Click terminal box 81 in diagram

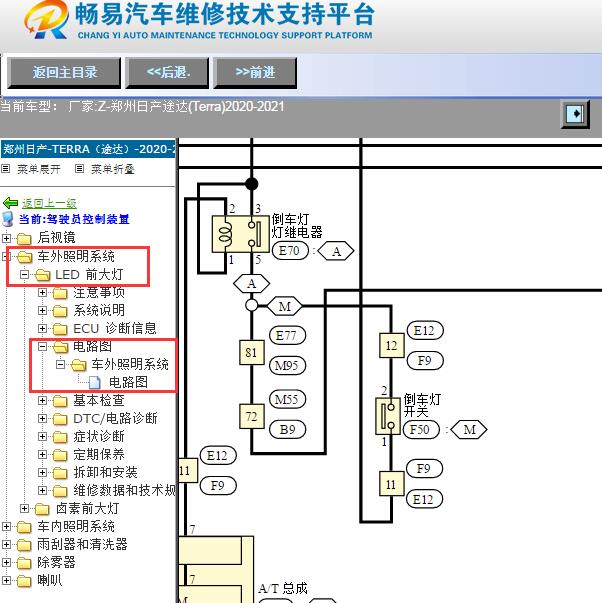pyautogui.click(x=252, y=352)
